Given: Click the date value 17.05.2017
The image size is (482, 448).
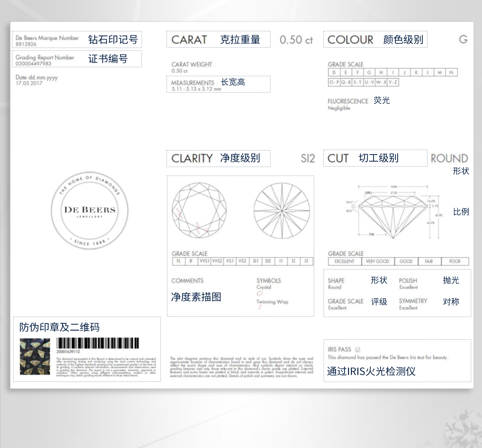Looking at the screenshot, I should [29, 83].
